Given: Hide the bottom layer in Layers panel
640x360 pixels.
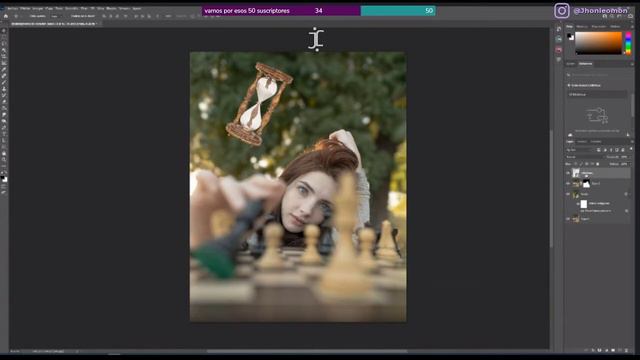Looking at the screenshot, I should coord(568,219).
